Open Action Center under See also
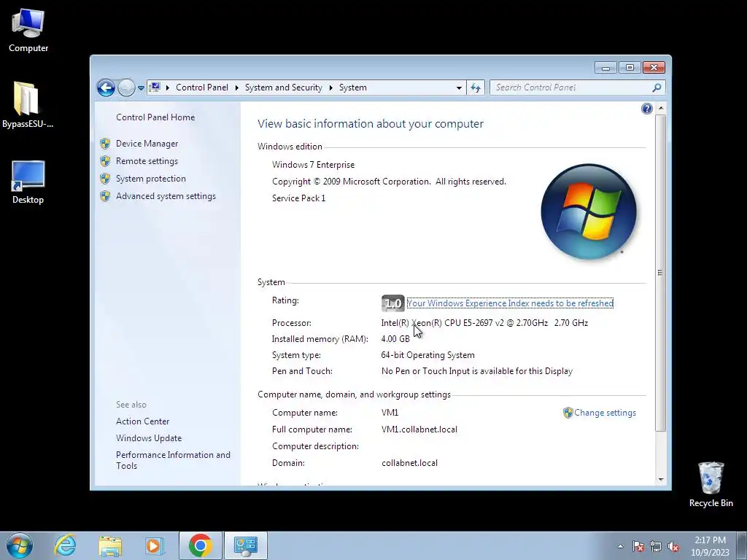Image resolution: width=747 pixels, height=560 pixels. pos(142,421)
